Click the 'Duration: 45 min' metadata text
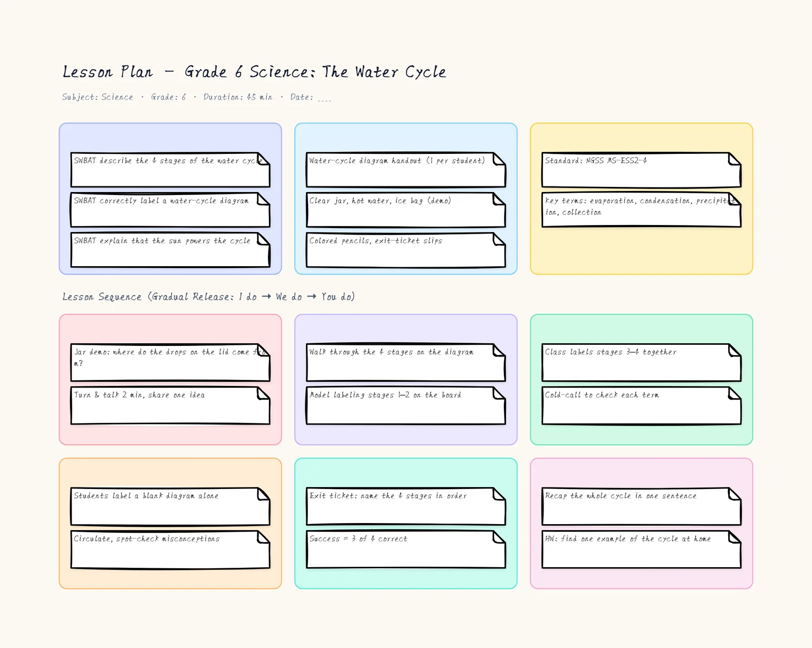This screenshot has height=648, width=812. (x=238, y=96)
